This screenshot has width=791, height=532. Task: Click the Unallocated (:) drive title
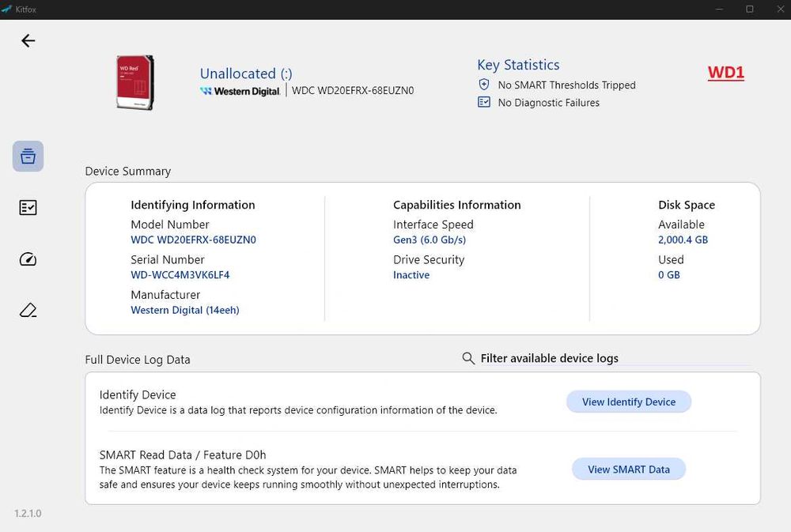(x=246, y=74)
